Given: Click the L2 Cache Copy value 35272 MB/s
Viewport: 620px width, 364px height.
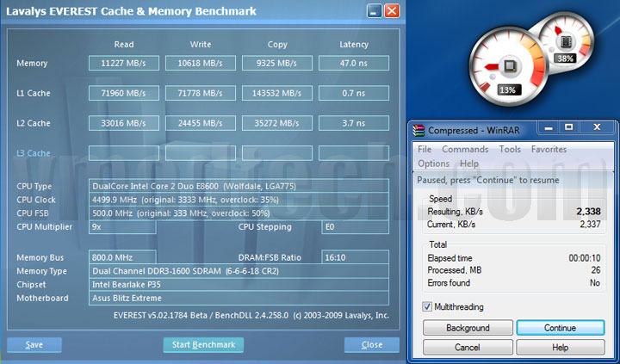Looking at the screenshot, I should point(277,123).
